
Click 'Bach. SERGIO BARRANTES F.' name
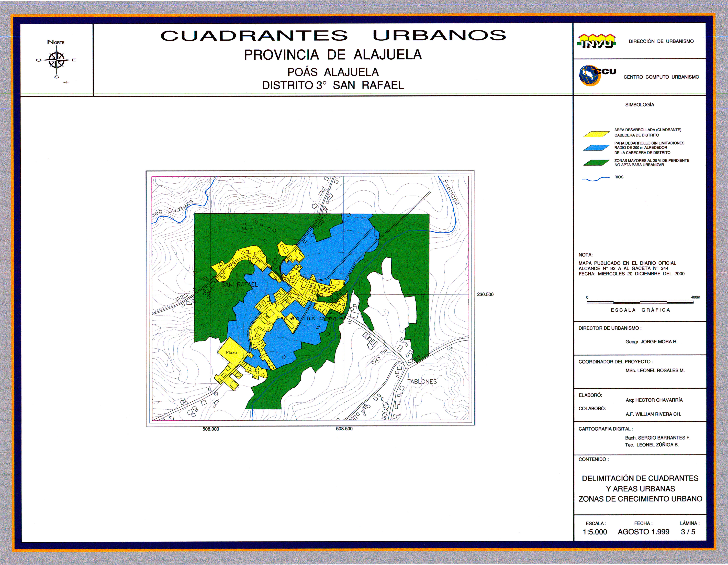pos(658,438)
